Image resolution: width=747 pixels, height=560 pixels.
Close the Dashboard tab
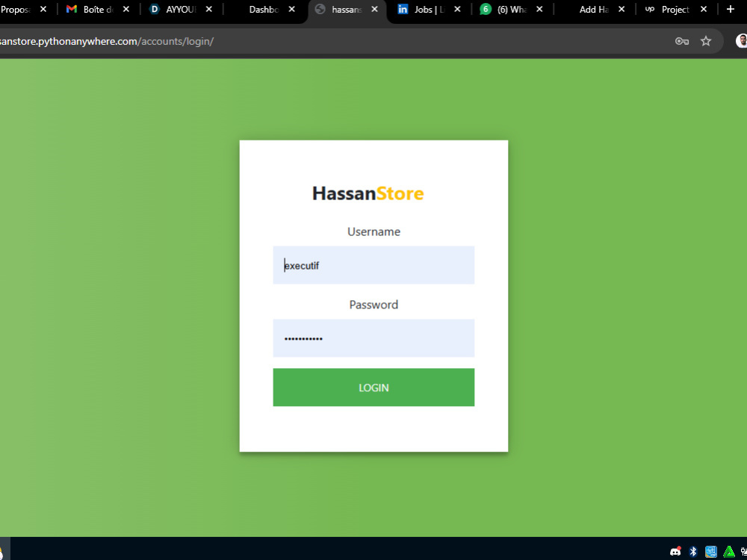click(291, 9)
